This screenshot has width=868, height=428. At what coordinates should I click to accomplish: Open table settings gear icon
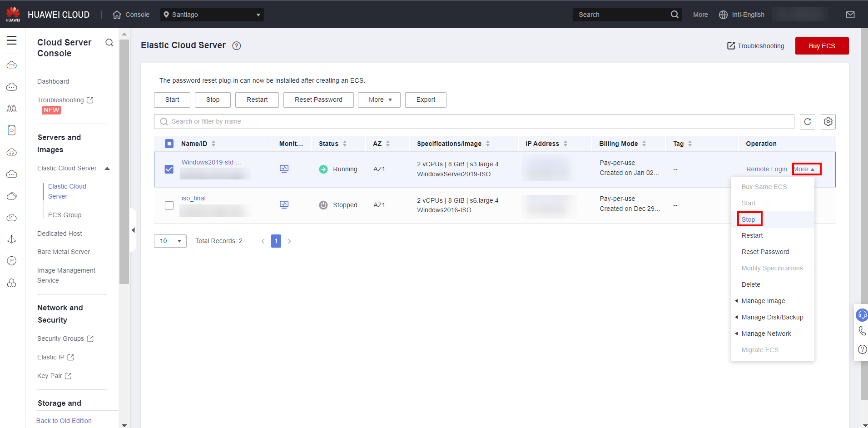(828, 122)
